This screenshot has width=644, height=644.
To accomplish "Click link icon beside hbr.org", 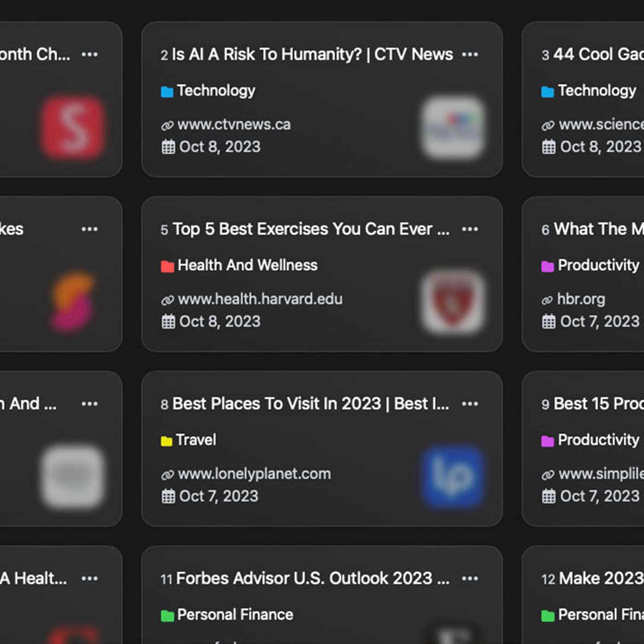I will tap(547, 300).
